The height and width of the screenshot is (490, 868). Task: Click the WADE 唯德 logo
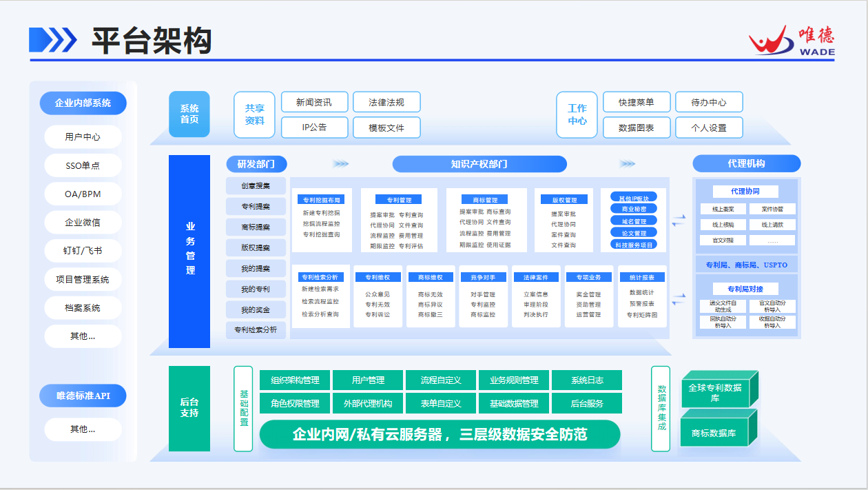(792, 40)
